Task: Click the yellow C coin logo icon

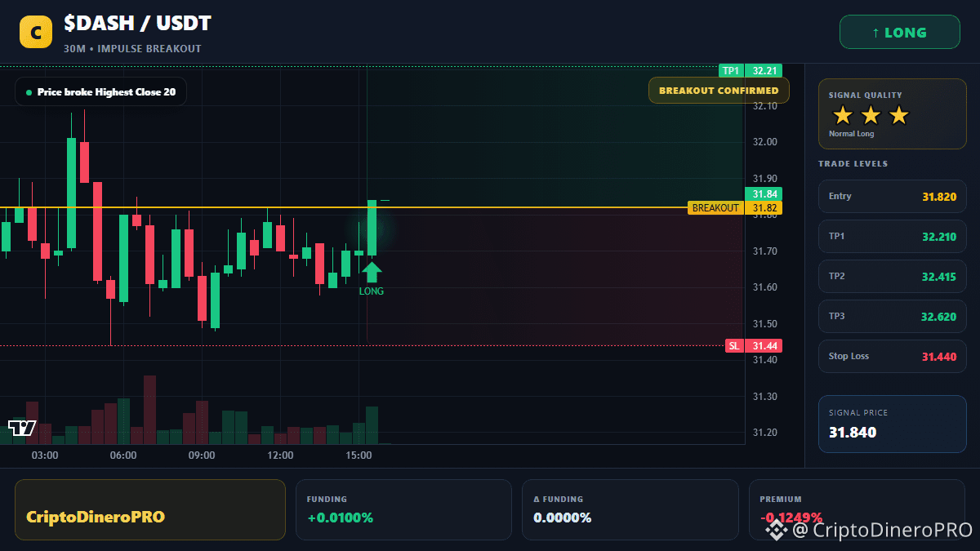Action: [x=35, y=33]
